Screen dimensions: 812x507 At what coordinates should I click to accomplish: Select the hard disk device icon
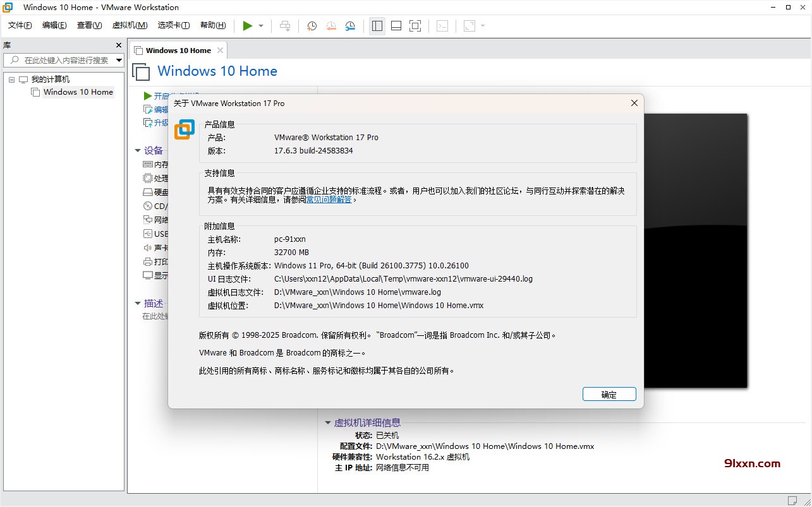(148, 192)
